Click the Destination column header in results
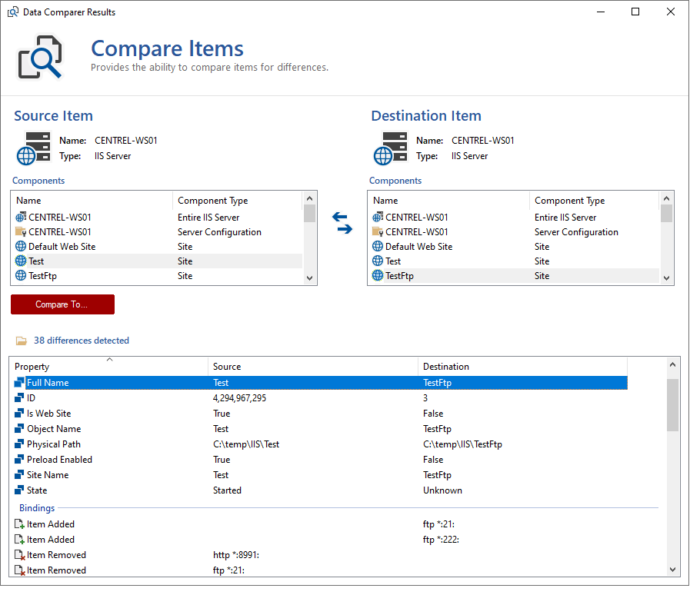The width and height of the screenshot is (700, 595). point(445,367)
